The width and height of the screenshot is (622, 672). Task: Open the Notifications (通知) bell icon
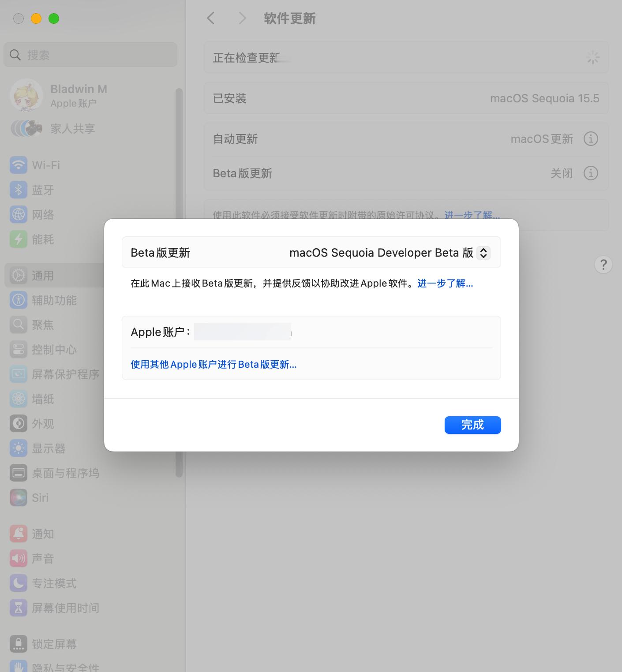tap(18, 534)
